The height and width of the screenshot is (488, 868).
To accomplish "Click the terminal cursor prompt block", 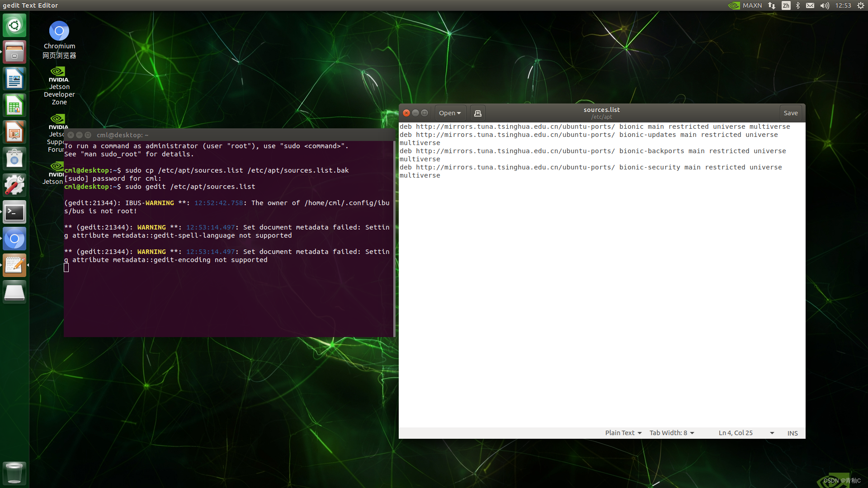I will click(66, 267).
